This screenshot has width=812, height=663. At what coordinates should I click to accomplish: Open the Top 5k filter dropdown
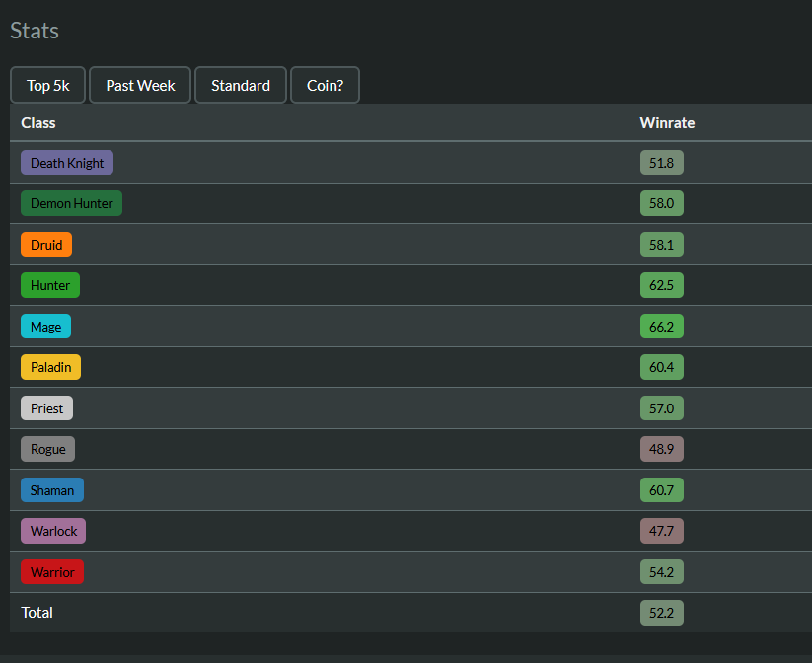[48, 86]
